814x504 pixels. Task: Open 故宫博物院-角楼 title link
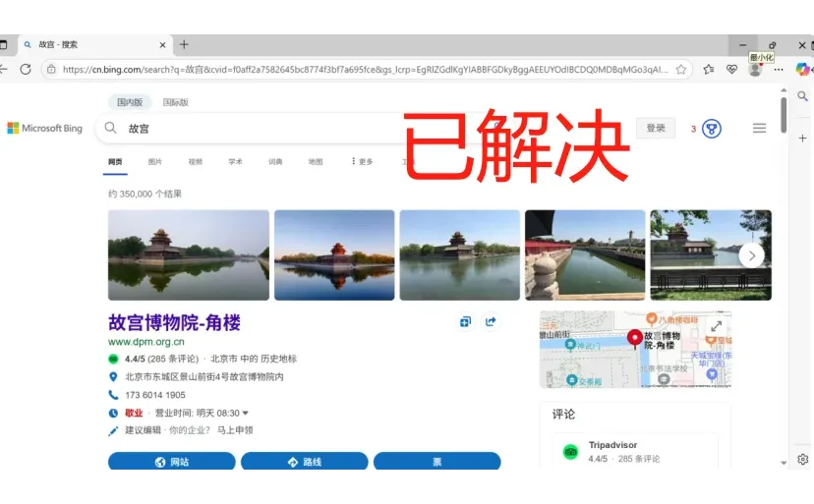click(x=174, y=322)
